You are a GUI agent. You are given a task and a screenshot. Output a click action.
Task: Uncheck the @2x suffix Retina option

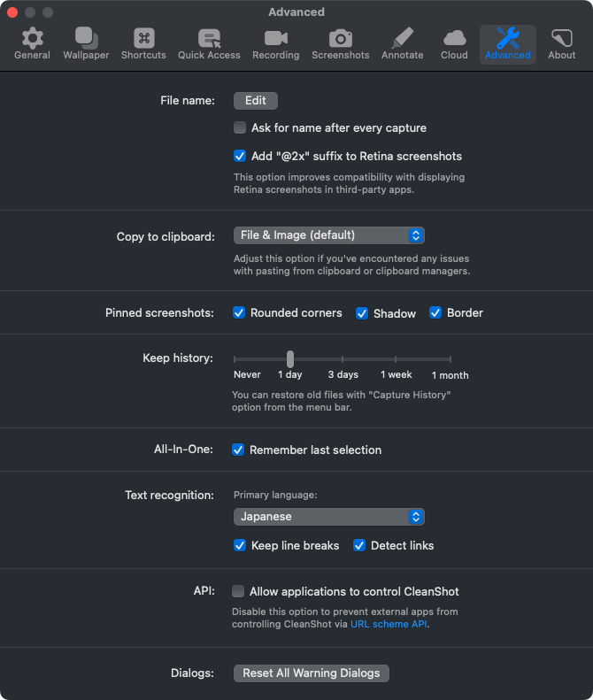240,156
